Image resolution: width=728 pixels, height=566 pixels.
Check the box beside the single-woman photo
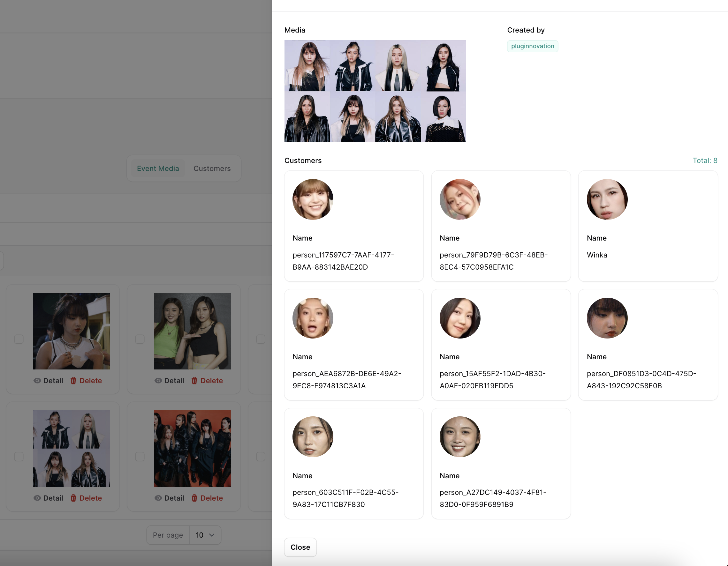[x=19, y=339]
